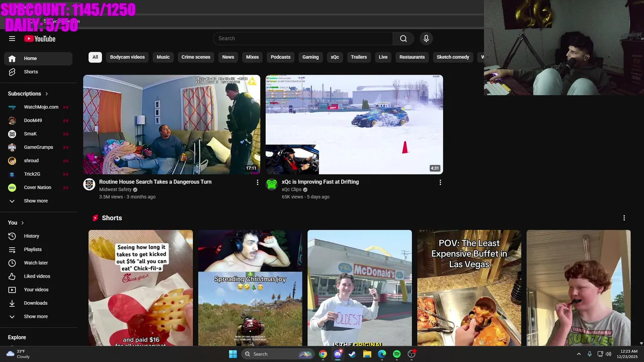Open watch History
The image size is (644, 362).
[38, 236]
